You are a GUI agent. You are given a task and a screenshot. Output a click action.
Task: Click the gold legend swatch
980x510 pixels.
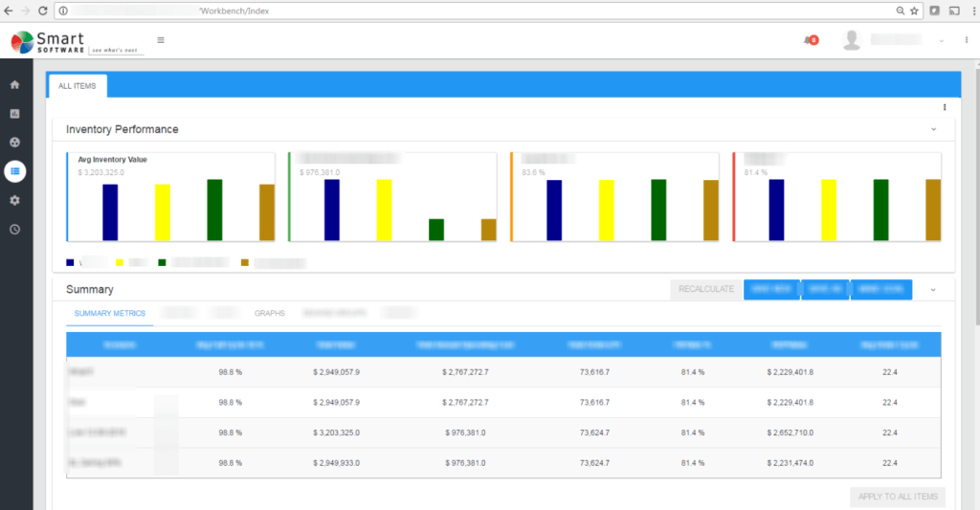245,262
